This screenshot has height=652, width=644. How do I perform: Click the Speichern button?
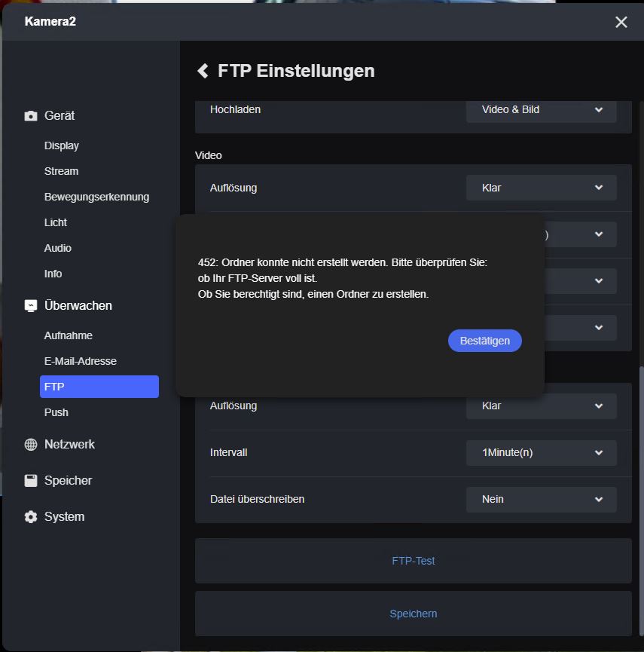tap(413, 614)
